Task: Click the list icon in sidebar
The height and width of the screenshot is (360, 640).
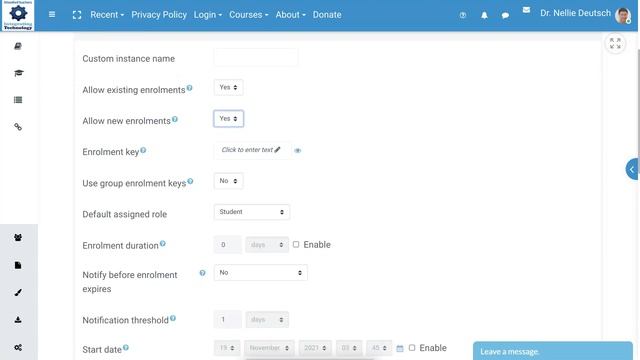Action: (18, 100)
